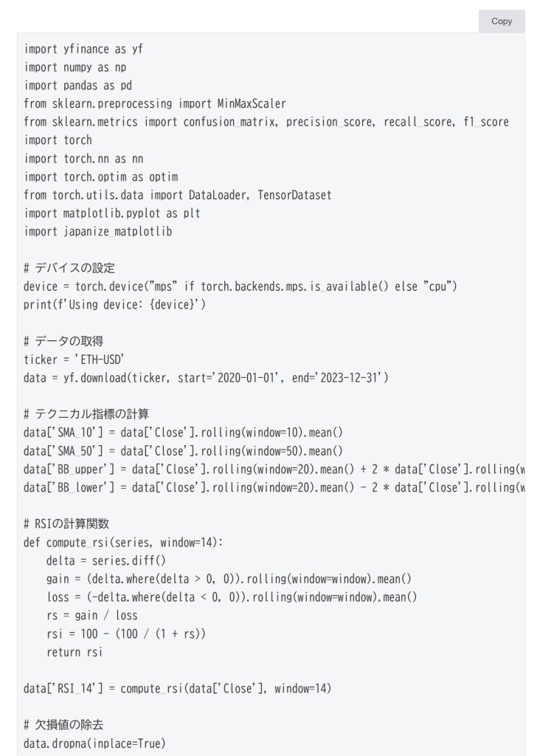This screenshot has height=756, width=540.
Task: Click the 'device = torch.device' line
Action: tap(240, 286)
